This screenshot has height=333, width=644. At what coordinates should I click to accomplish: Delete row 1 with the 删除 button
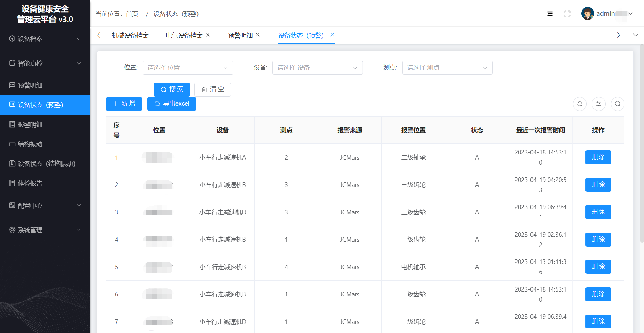pos(598,157)
